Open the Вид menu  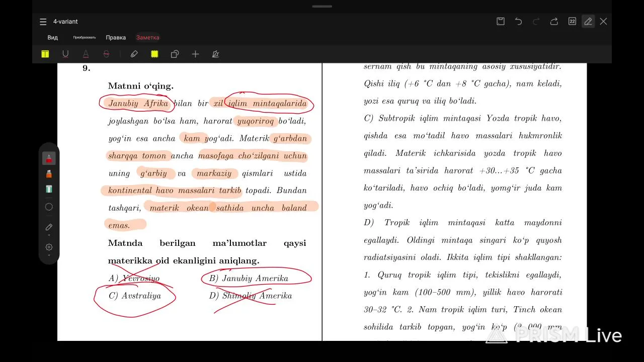coord(53,38)
